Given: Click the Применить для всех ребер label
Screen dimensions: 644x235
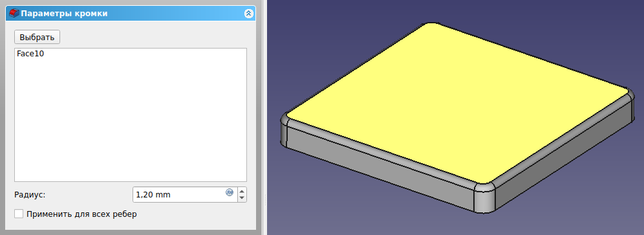Looking at the screenshot, I should click(81, 214).
